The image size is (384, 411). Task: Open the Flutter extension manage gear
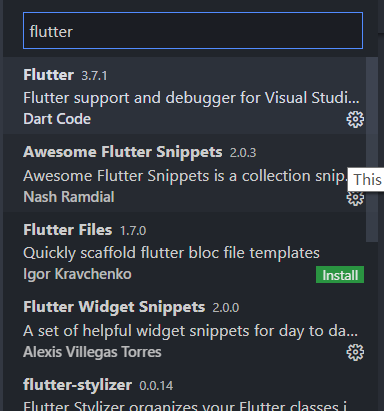click(355, 119)
